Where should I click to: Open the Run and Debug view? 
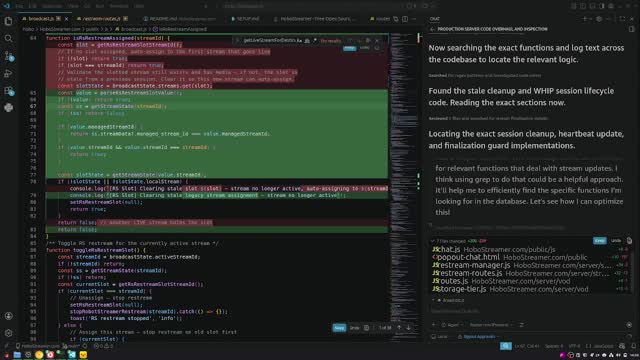point(8,73)
